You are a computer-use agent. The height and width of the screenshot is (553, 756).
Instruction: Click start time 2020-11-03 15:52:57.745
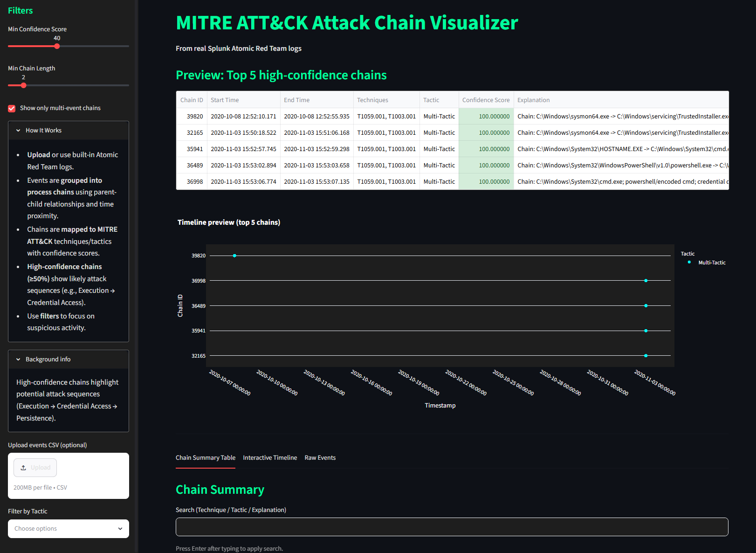click(243, 149)
